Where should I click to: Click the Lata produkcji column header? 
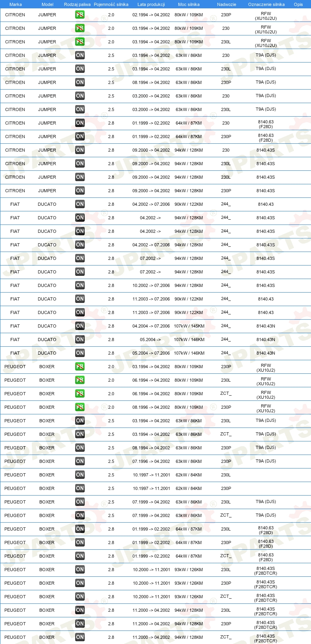[x=151, y=4]
